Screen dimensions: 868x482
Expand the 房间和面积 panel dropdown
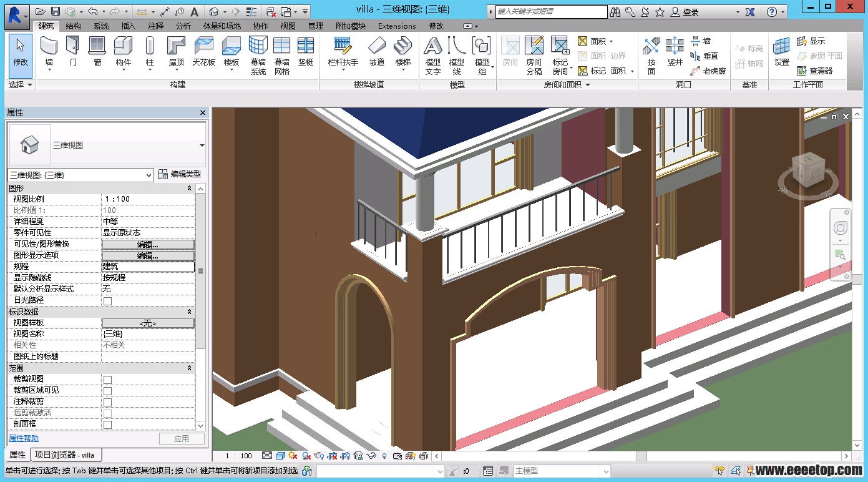(x=567, y=84)
